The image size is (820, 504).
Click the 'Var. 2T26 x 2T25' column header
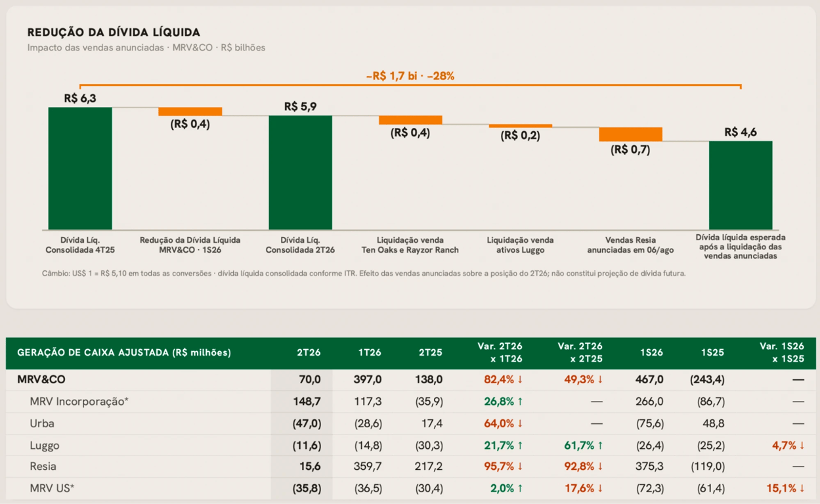pos(580,353)
